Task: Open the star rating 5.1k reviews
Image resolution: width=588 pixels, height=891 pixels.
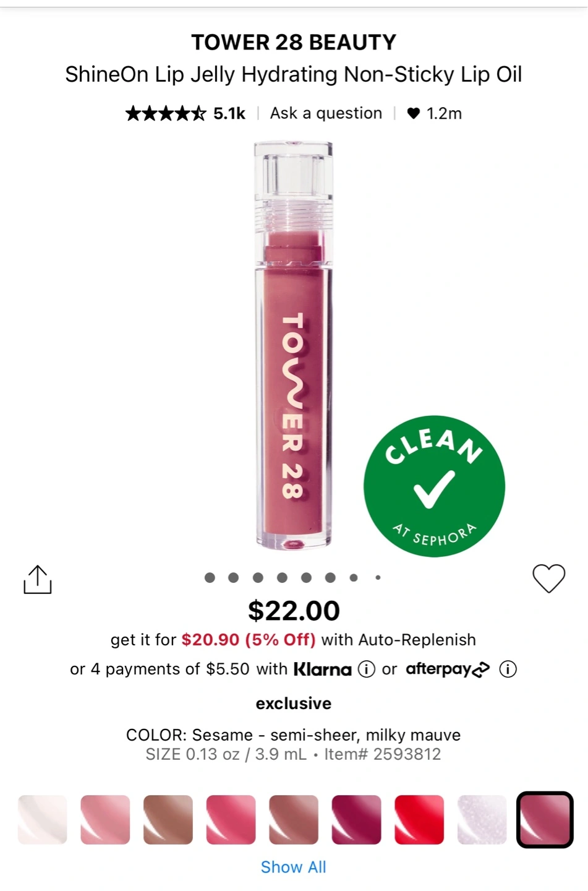Action: point(185,113)
